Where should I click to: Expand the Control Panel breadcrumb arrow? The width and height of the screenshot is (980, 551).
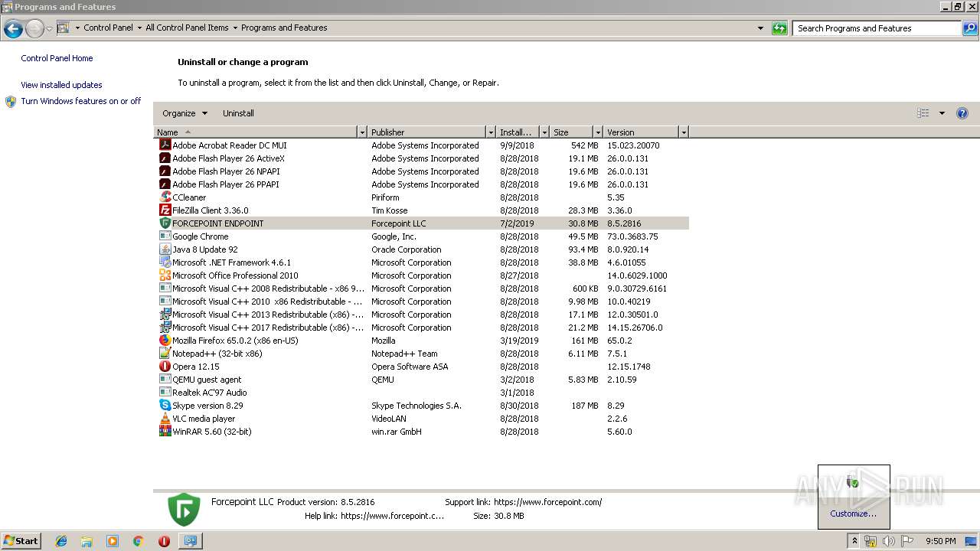pos(139,28)
